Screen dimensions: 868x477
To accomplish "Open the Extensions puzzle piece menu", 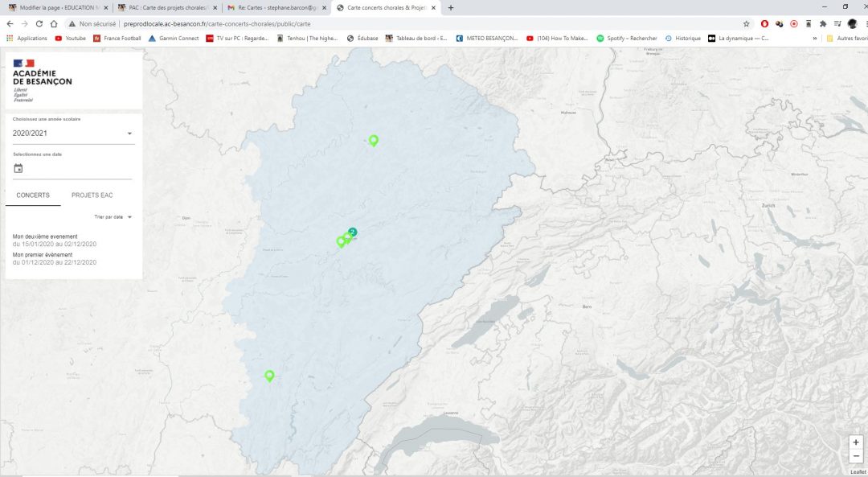I will tap(823, 24).
